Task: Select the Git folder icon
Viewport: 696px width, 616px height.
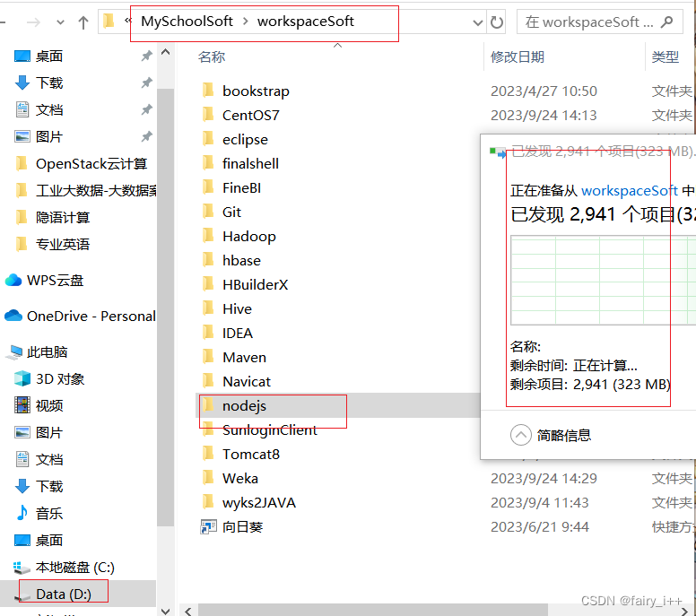Action: coord(208,212)
